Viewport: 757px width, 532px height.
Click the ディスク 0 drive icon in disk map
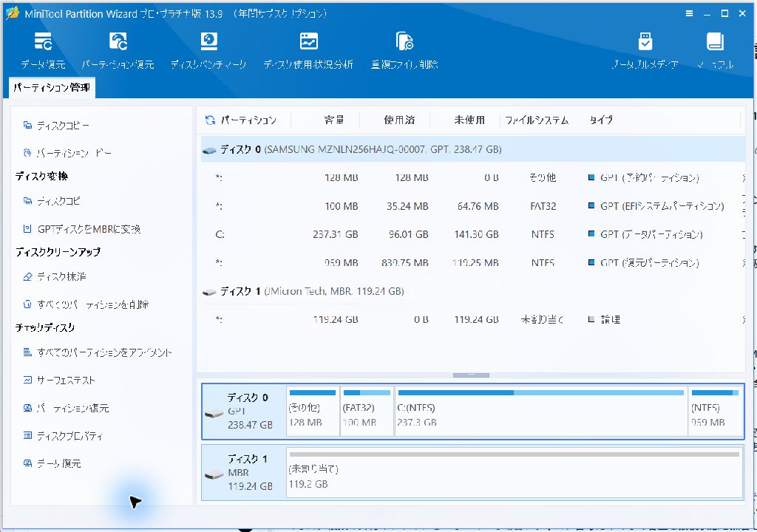(214, 414)
